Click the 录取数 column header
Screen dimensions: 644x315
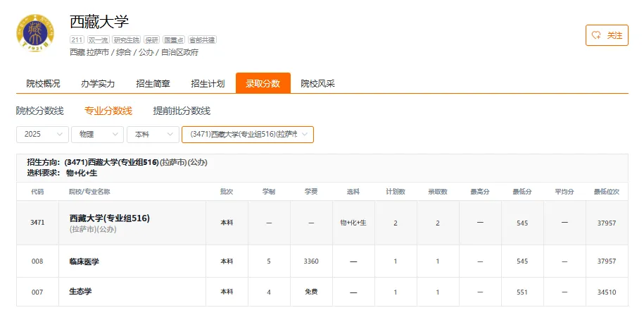coord(438,192)
